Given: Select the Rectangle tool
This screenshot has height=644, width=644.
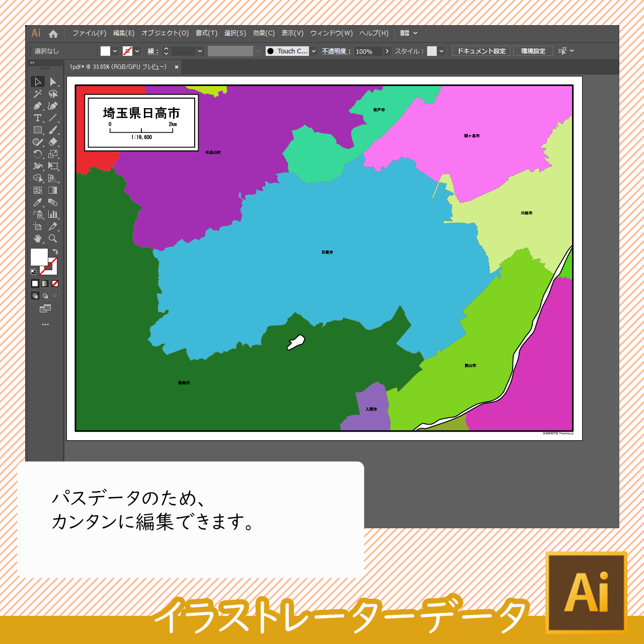Looking at the screenshot, I should tap(38, 130).
